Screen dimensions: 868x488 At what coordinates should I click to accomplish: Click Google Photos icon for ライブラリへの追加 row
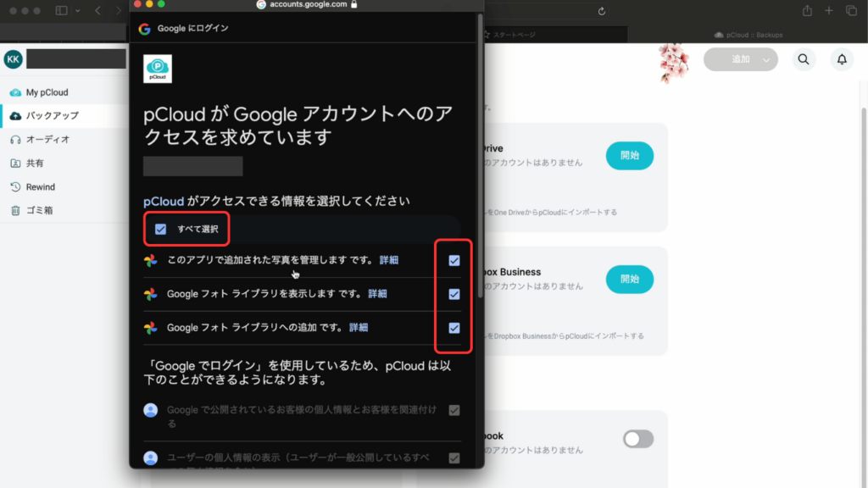pyautogui.click(x=151, y=328)
